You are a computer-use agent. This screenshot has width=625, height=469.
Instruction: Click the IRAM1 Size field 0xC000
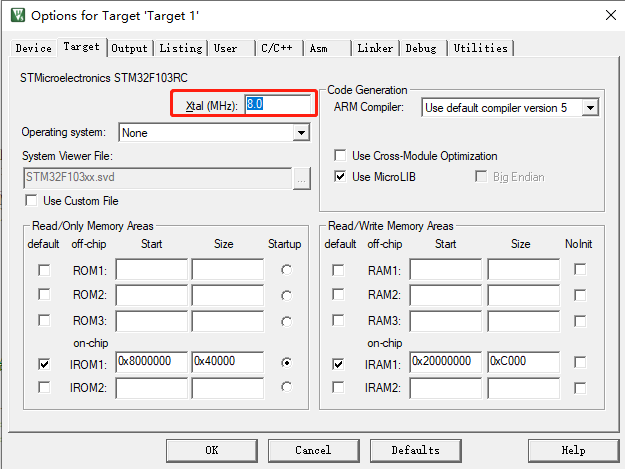pos(524,362)
